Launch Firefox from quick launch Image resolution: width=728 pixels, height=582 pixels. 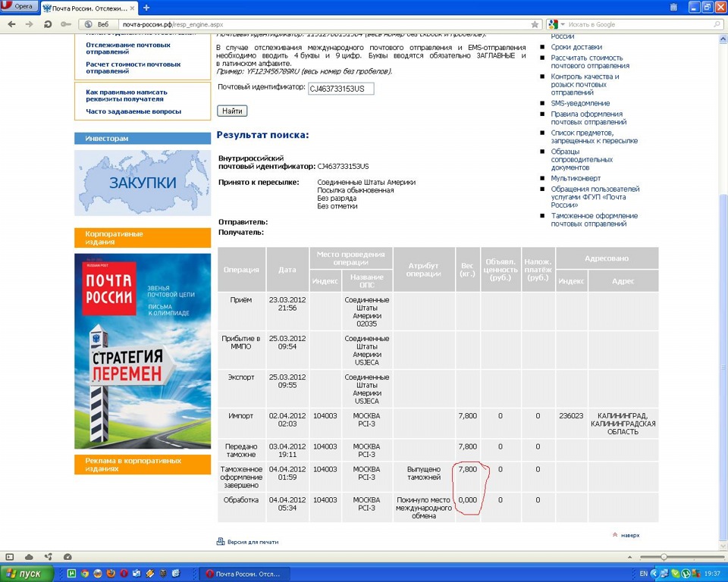tap(111, 574)
